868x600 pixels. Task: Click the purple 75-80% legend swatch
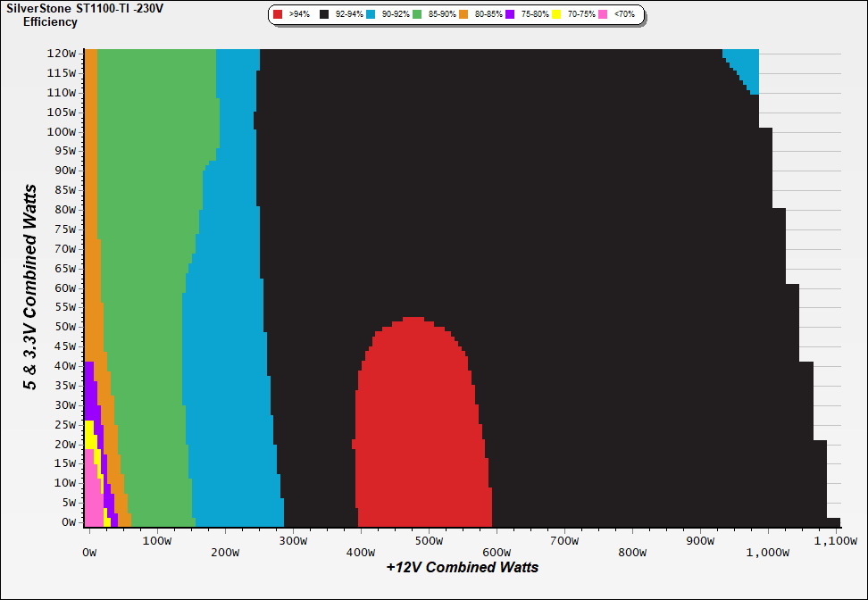(510, 15)
